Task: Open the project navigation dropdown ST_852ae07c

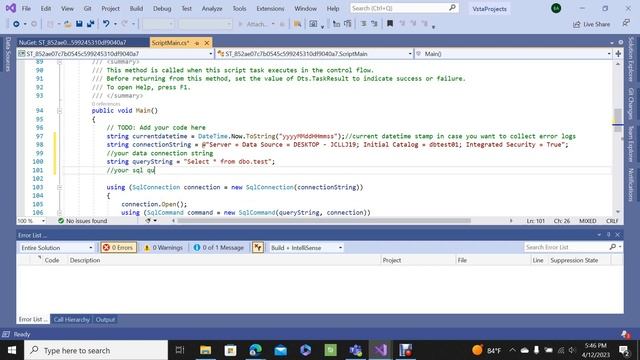Action: point(116,53)
